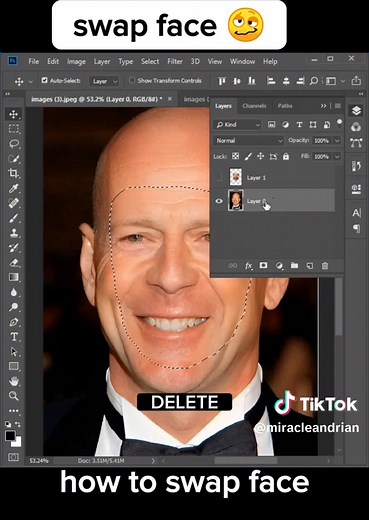
Task: Select the Hand tool
Action: click(x=14, y=381)
